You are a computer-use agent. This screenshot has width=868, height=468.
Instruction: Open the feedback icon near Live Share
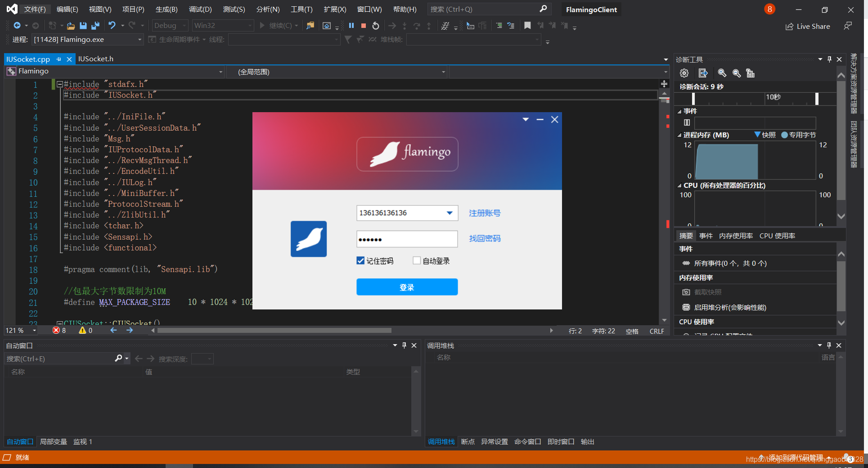pos(848,26)
